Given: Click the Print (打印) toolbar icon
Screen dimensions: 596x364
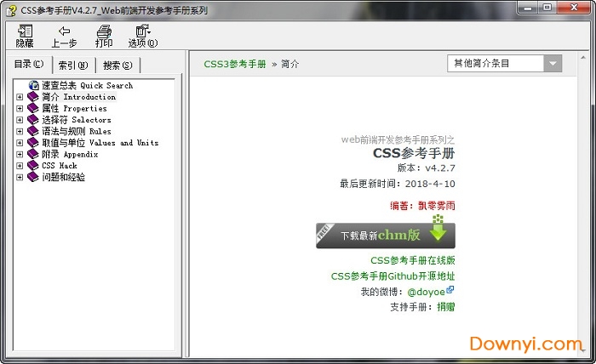Looking at the screenshot, I should (104, 31).
